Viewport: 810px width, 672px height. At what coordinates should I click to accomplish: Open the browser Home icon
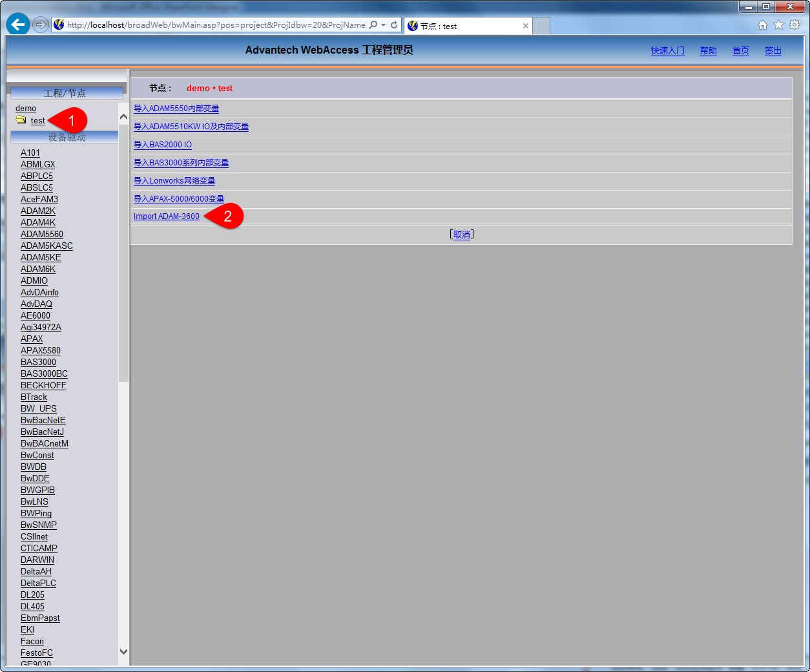pyautogui.click(x=762, y=25)
